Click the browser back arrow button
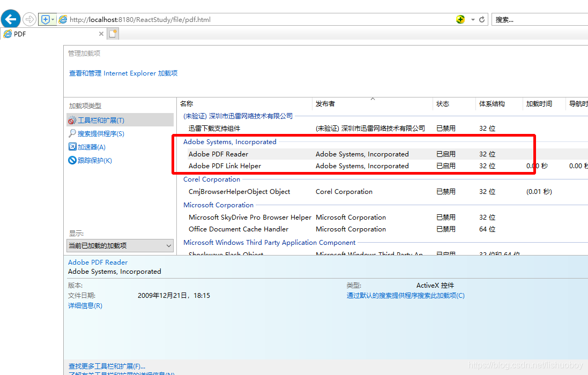The image size is (588, 375). (x=11, y=19)
